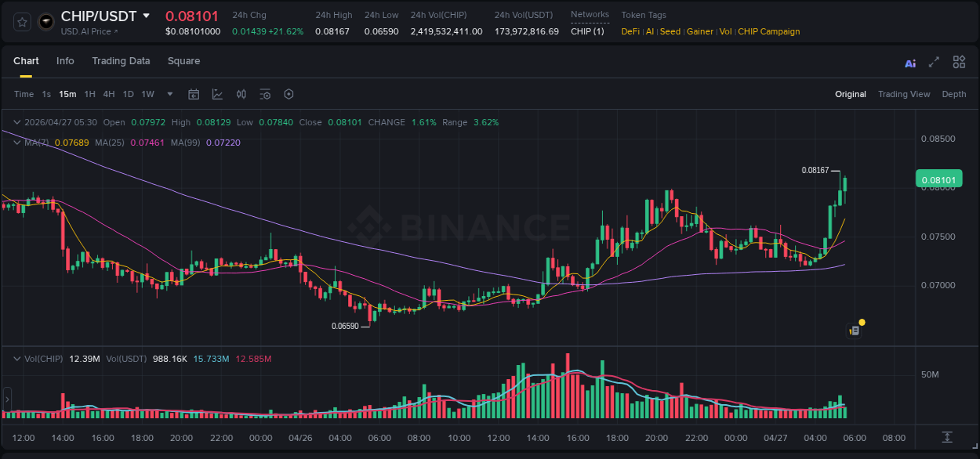This screenshot has width=980, height=459.
Task: Select the 1H interval
Action: tap(90, 94)
